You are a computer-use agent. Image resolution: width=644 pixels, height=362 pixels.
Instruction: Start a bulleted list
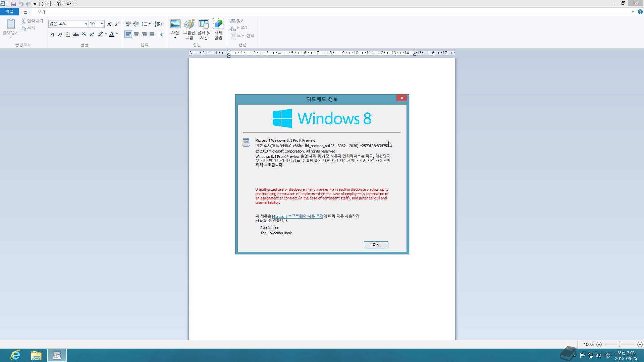click(145, 24)
